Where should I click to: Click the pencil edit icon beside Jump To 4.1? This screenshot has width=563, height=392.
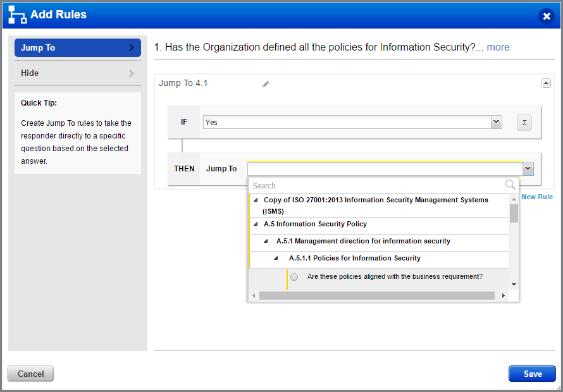point(265,84)
